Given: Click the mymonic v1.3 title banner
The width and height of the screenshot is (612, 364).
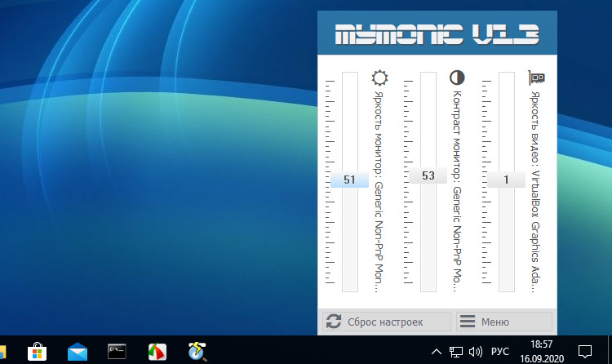Looking at the screenshot, I should [437, 33].
